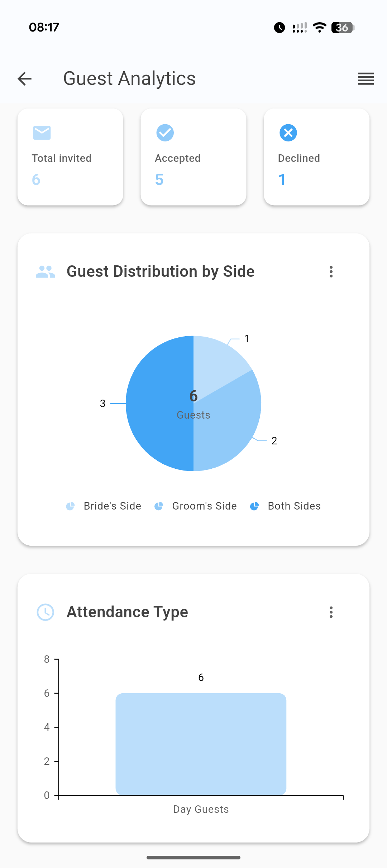Toggle Groom's Side legend entry
The width and height of the screenshot is (387, 868).
(x=196, y=506)
